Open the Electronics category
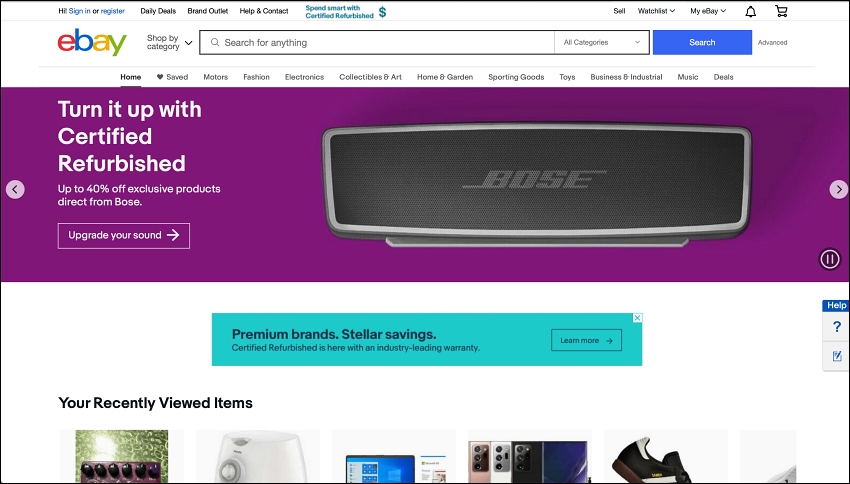Screen dimensions: 850x484 (x=304, y=77)
